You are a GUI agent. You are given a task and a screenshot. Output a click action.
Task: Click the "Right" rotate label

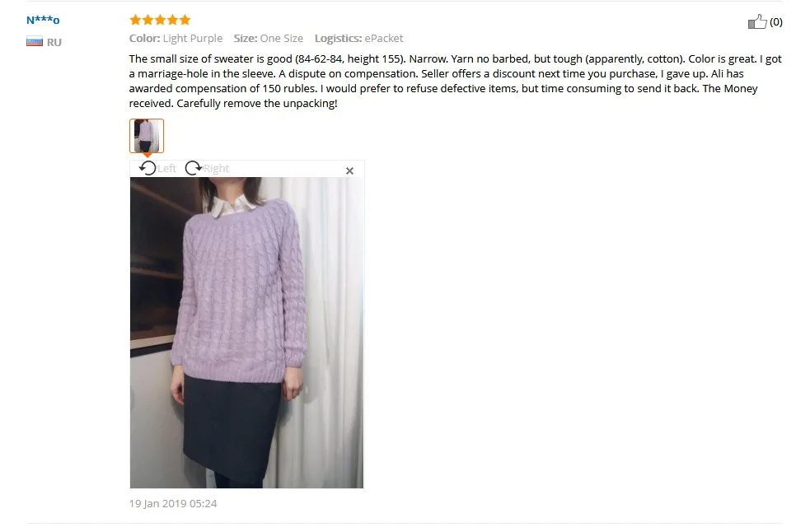pos(216,168)
